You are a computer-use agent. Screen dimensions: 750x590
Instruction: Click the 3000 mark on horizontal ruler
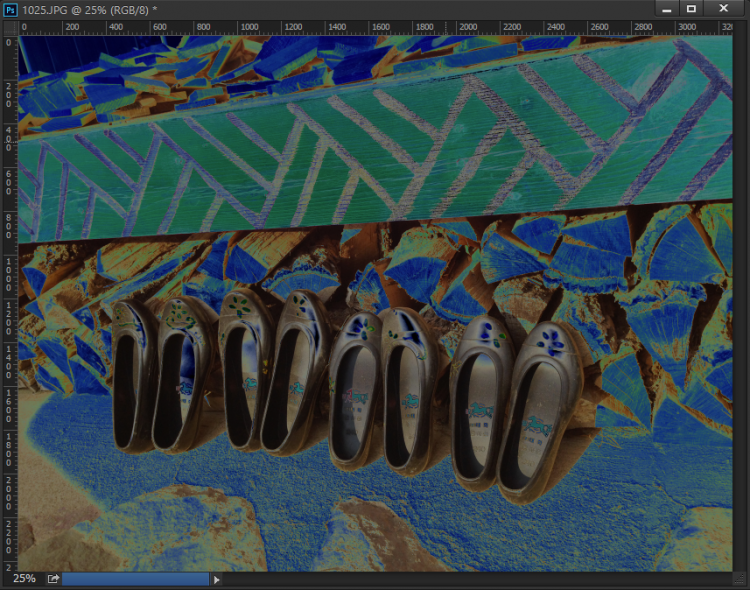(688, 27)
